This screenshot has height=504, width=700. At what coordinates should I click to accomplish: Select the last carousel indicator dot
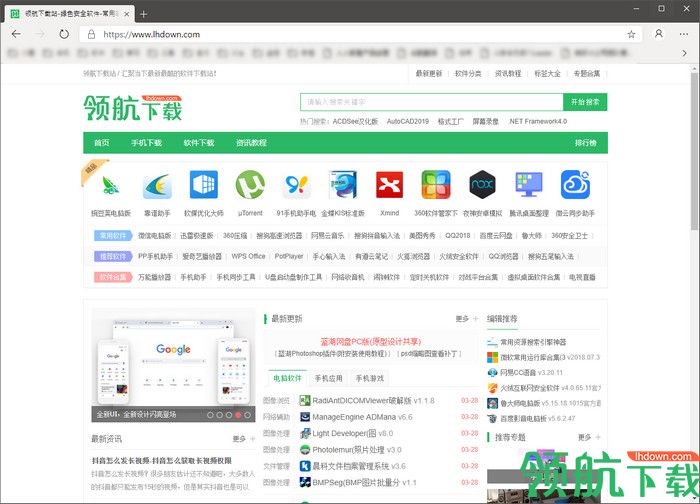[x=247, y=415]
